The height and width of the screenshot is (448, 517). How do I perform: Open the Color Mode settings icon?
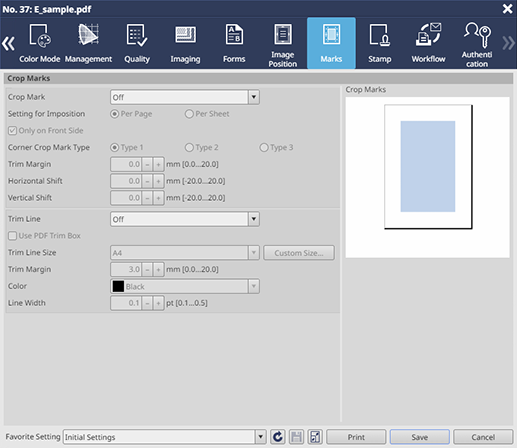coord(40,35)
